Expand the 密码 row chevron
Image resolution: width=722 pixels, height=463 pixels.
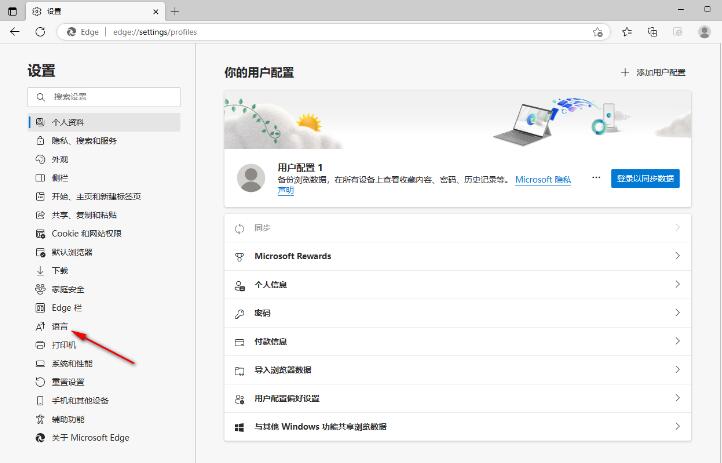(677, 313)
